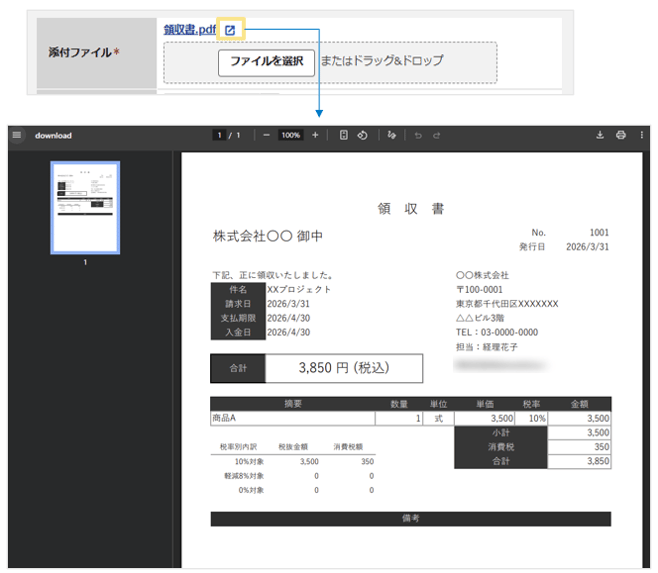Open 領収書.pdf in new window icon

coord(230,30)
